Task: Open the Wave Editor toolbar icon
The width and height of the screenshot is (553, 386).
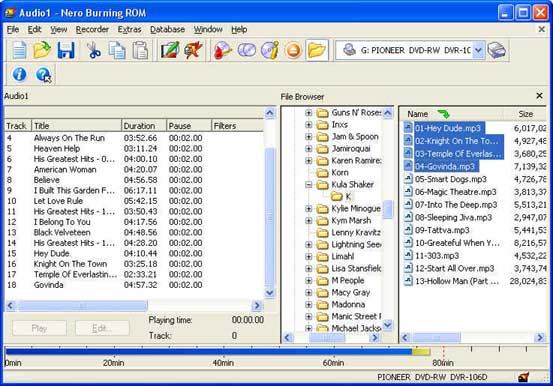Action: (193, 50)
